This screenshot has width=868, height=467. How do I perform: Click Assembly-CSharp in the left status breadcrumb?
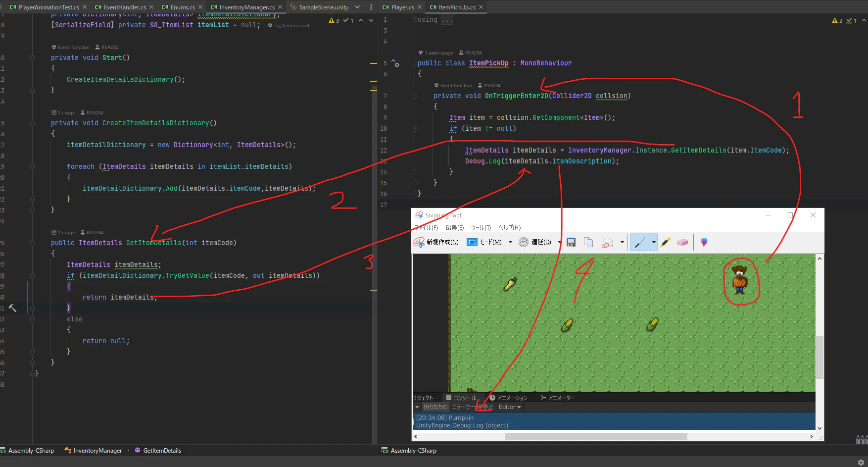pyautogui.click(x=27, y=451)
